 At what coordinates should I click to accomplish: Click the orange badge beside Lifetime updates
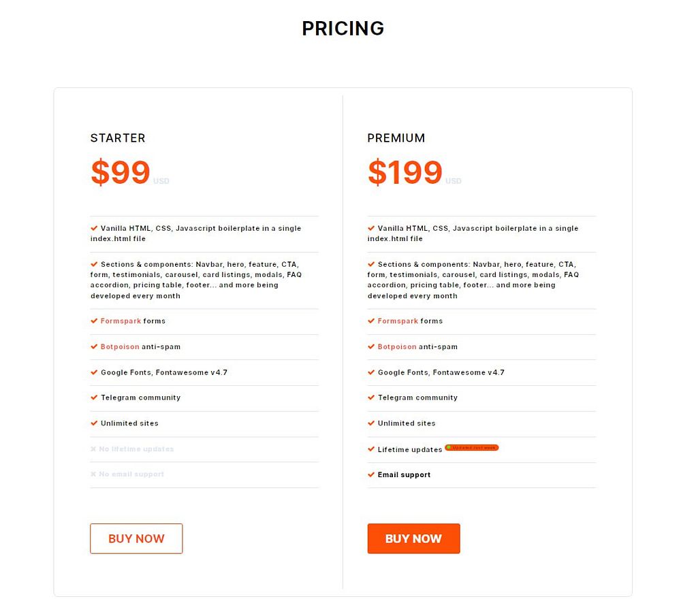point(472,448)
